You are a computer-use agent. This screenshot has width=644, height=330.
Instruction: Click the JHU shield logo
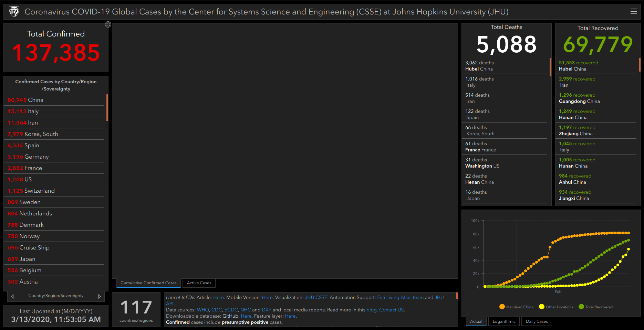(x=14, y=12)
